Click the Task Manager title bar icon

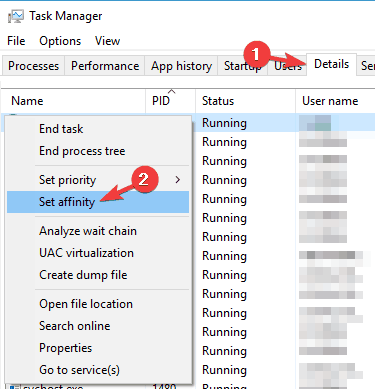pos(15,16)
